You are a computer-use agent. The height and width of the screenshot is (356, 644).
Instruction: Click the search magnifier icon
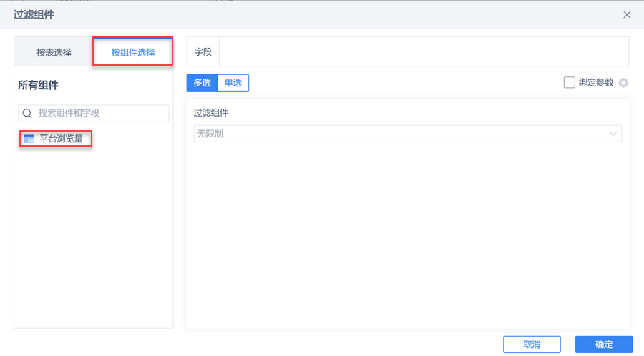tap(27, 113)
